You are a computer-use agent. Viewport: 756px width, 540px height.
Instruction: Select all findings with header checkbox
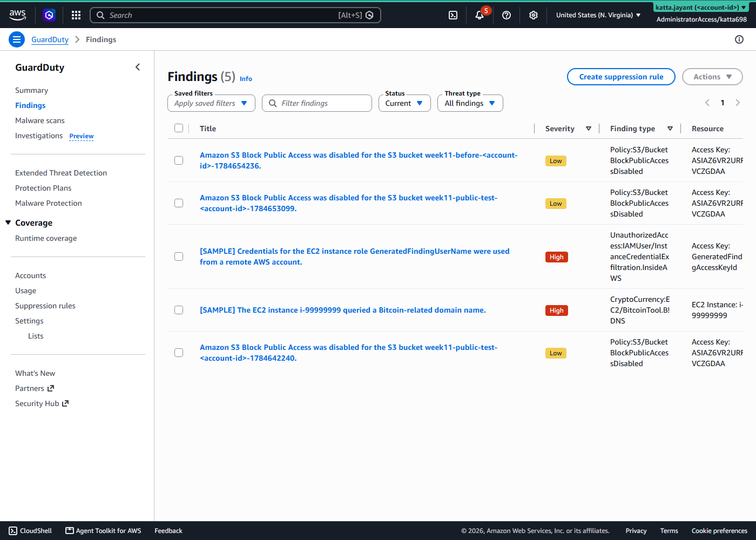[x=179, y=128]
